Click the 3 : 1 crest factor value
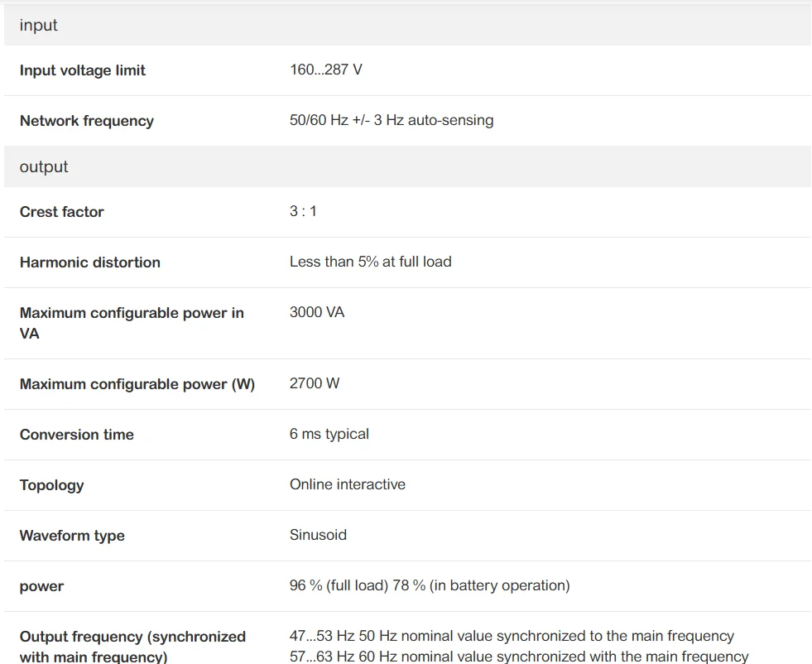This screenshot has width=812, height=664. [303, 211]
